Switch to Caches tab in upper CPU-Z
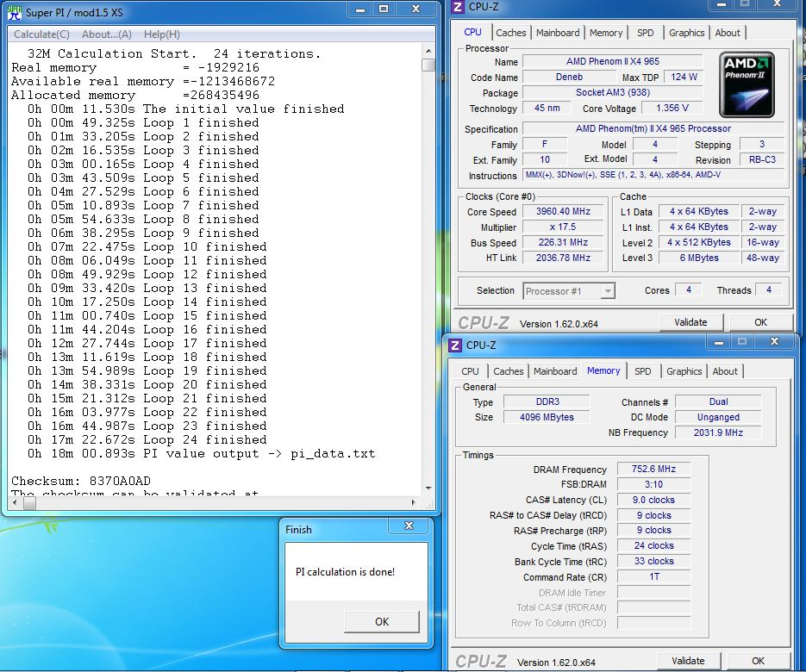This screenshot has height=672, width=806. [x=511, y=33]
